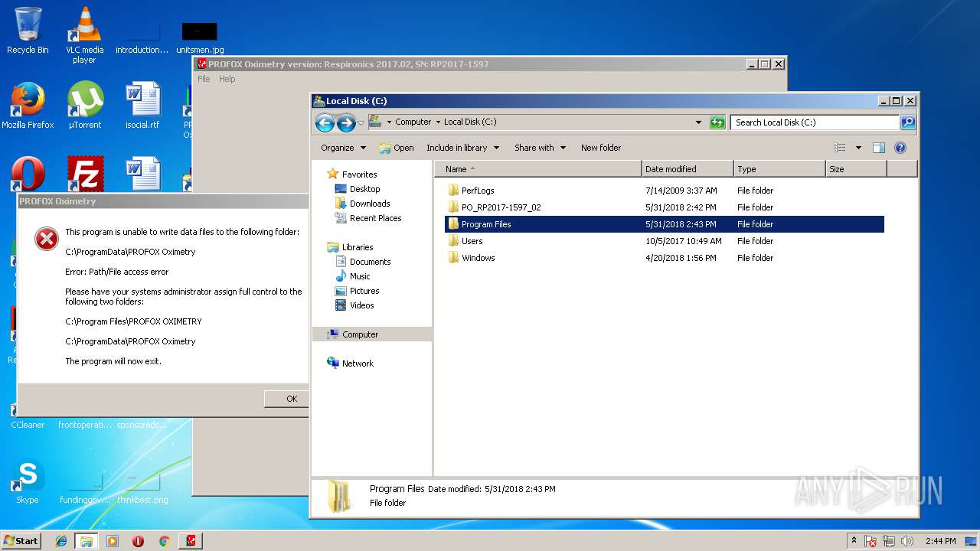Open the VLC media player shortcut
Image resolution: width=980 pixels, height=551 pixels.
84,35
